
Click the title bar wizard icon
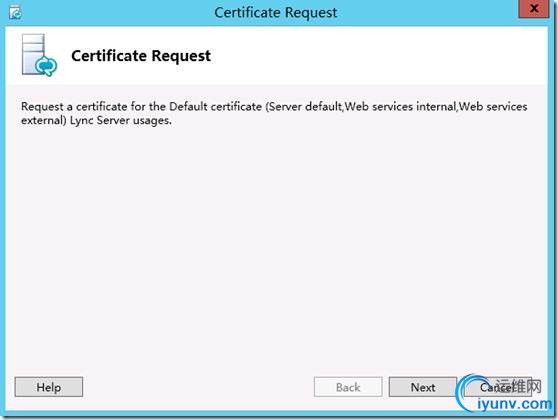click(15, 13)
